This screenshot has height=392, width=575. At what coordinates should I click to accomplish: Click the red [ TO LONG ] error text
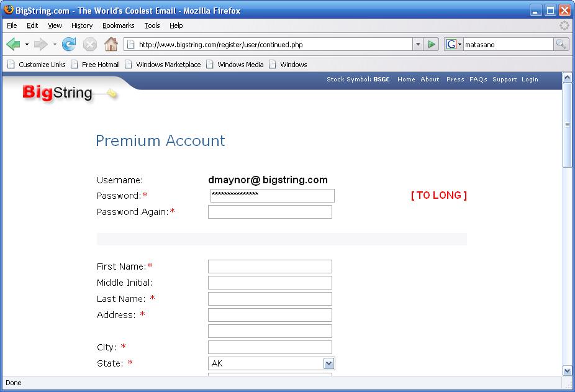click(439, 195)
